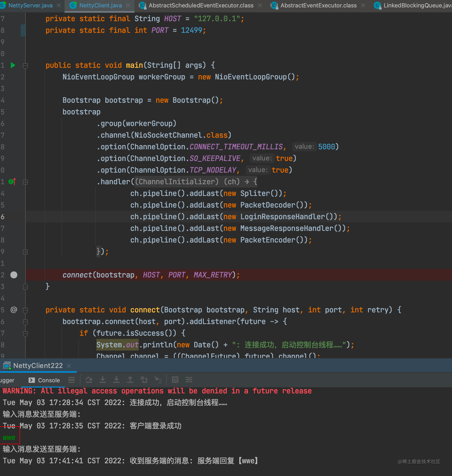The image size is (452, 476).
Task: Expand the handler lambda fold marker
Action: pyautogui.click(x=25, y=182)
